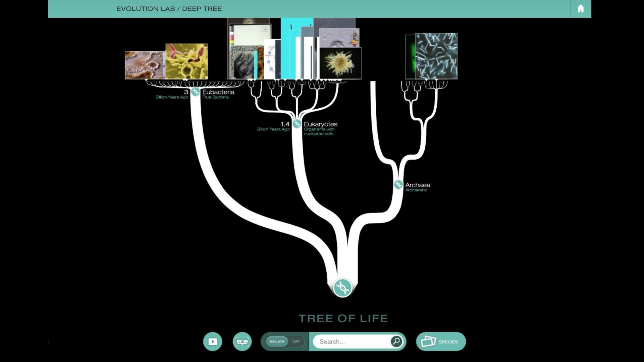The image size is (644, 362).
Task: Click the fit-tree-to-screen view icon
Action: pyautogui.click(x=242, y=342)
